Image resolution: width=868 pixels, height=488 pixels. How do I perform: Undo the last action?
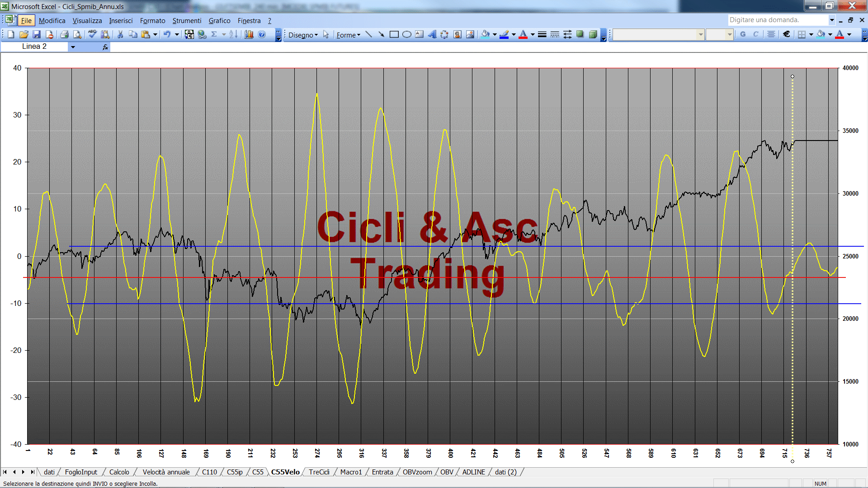tap(167, 34)
